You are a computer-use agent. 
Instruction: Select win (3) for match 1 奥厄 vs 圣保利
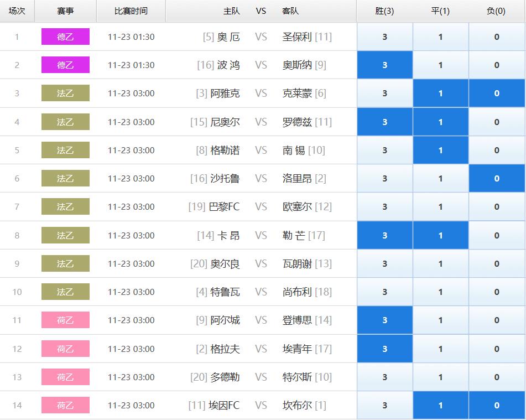385,37
